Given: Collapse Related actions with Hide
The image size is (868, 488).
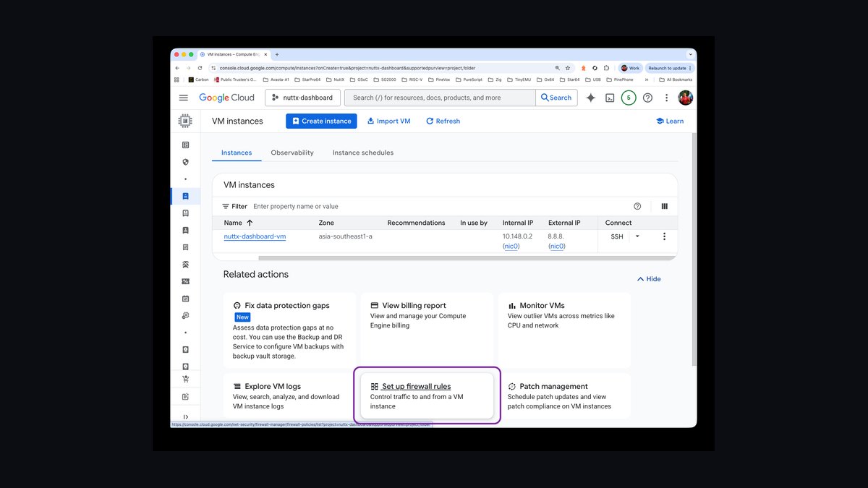Looking at the screenshot, I should click(x=649, y=279).
